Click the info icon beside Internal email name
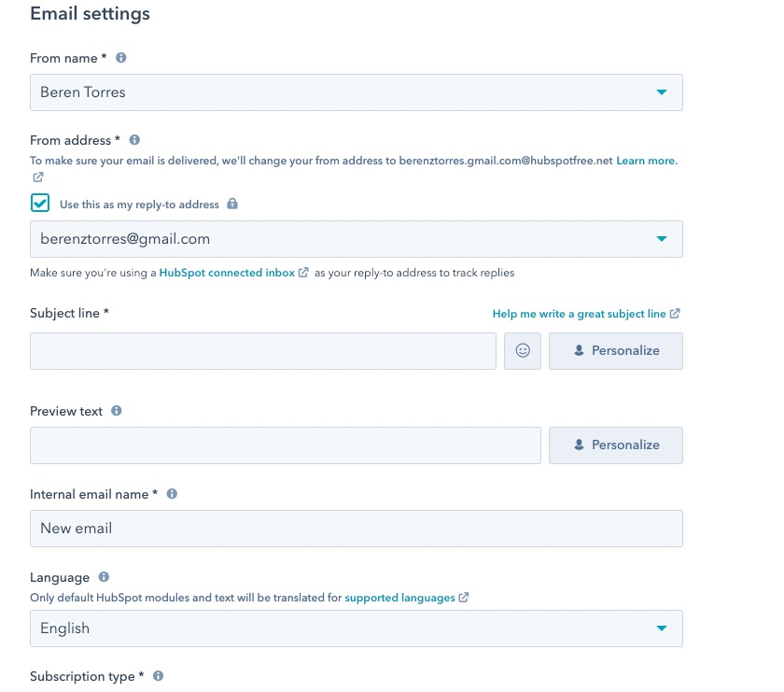Image resolution: width=784 pixels, height=692 pixels. tap(172, 494)
